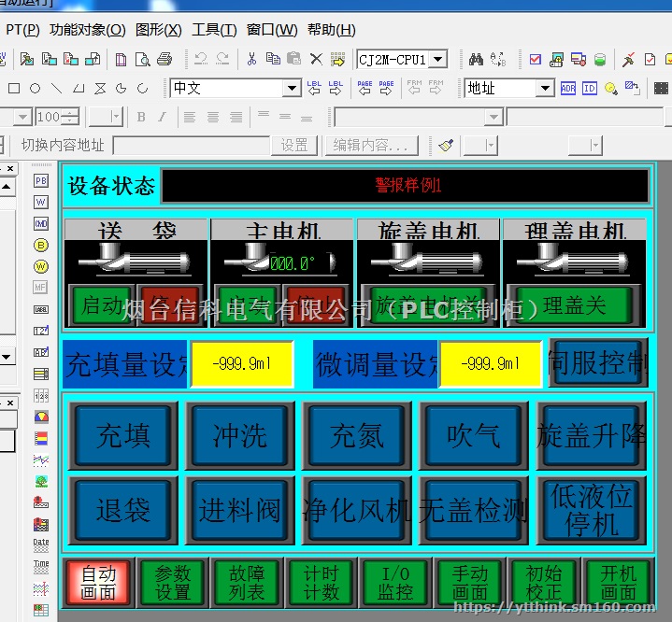Viewport: 672px width, 622px height.
Task: Select the PB push button object tool
Action: pos(41,181)
